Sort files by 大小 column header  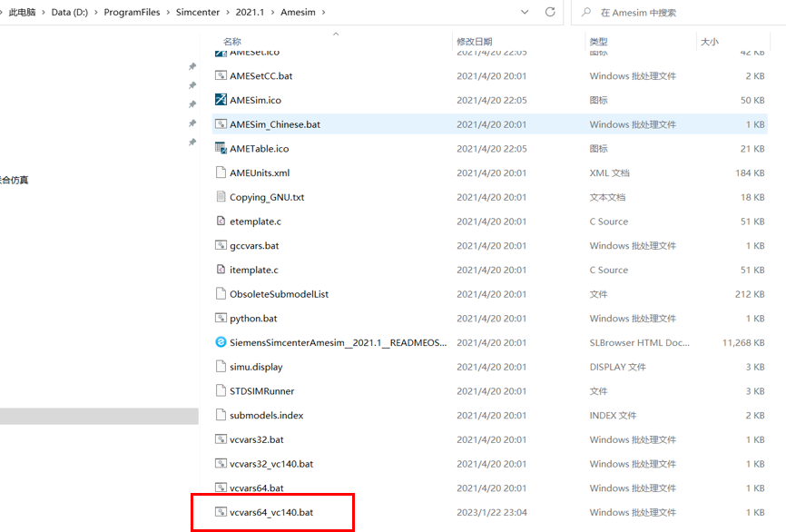point(709,42)
